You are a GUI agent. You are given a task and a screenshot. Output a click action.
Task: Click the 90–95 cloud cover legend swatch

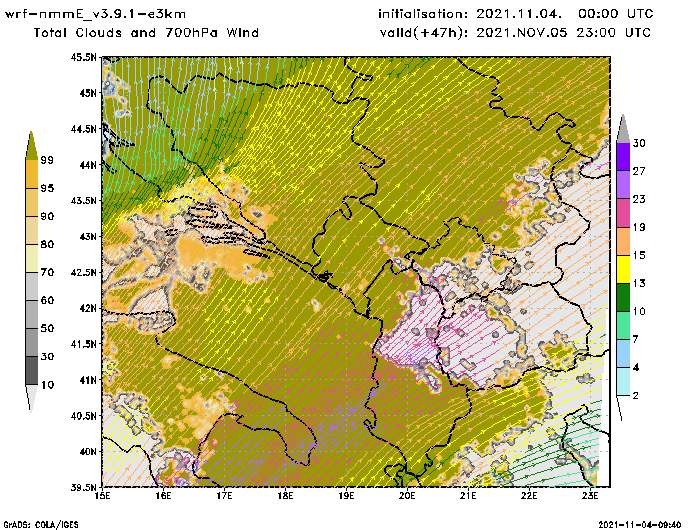(x=32, y=202)
